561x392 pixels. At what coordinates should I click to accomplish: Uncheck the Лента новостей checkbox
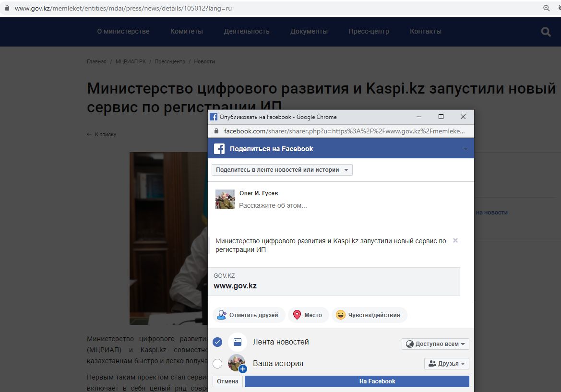(217, 342)
